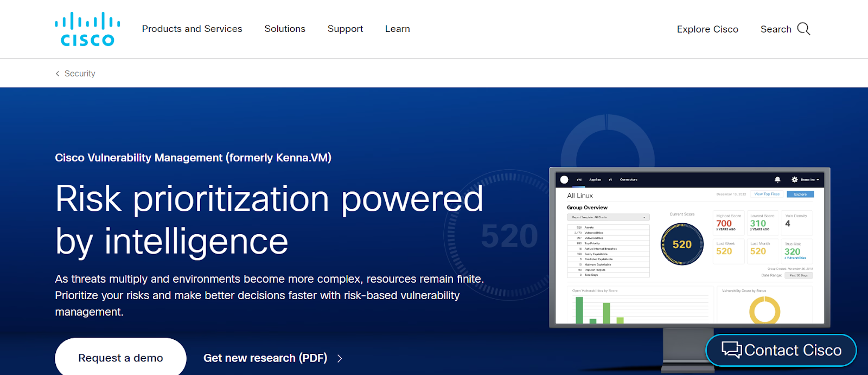Image resolution: width=868 pixels, height=375 pixels.
Task: Click Cisco Vulnerability Management (formerly Kenna.VM) text
Action: 193,158
